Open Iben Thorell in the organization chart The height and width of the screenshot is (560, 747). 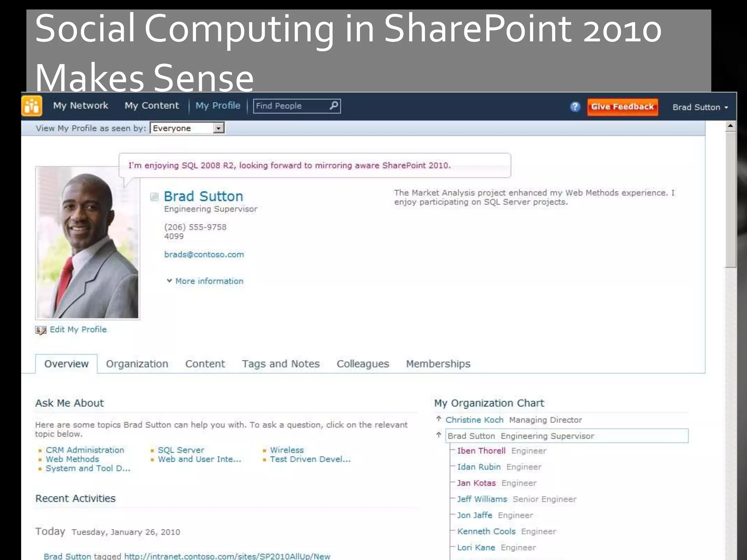(481, 451)
